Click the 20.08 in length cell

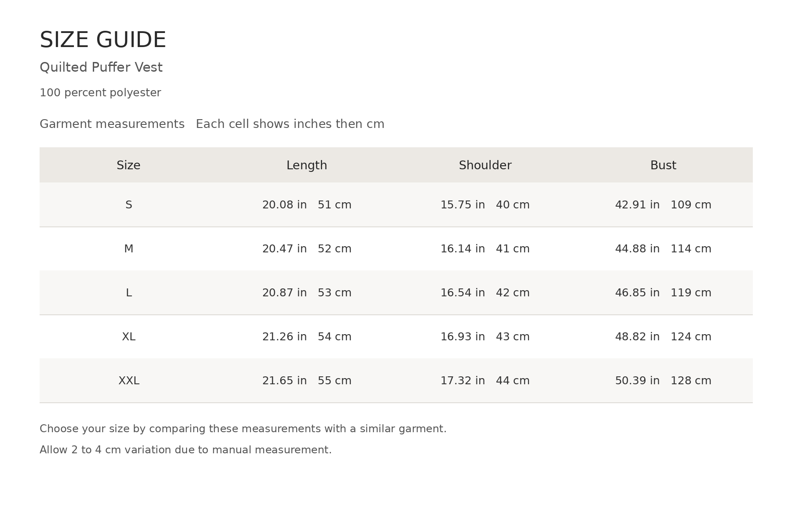click(307, 205)
